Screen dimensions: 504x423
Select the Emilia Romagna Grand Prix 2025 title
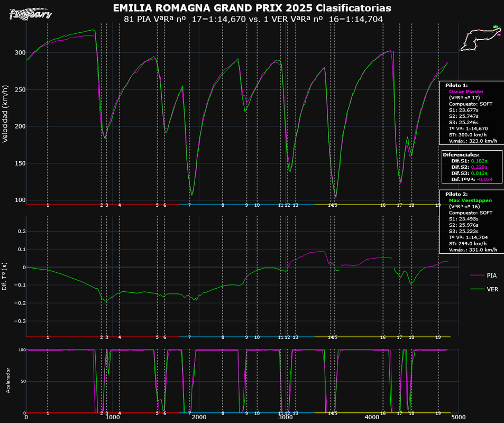click(x=252, y=8)
